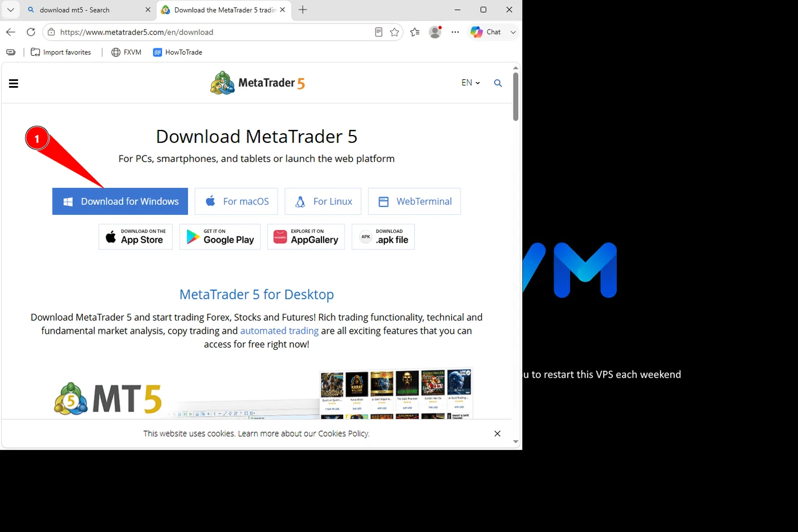Open the MetaTrader 5 for Desktop heading link

point(256,294)
